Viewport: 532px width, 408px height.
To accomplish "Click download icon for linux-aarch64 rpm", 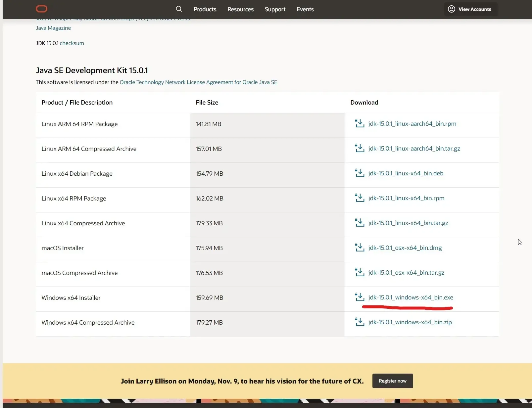I will pos(360,123).
